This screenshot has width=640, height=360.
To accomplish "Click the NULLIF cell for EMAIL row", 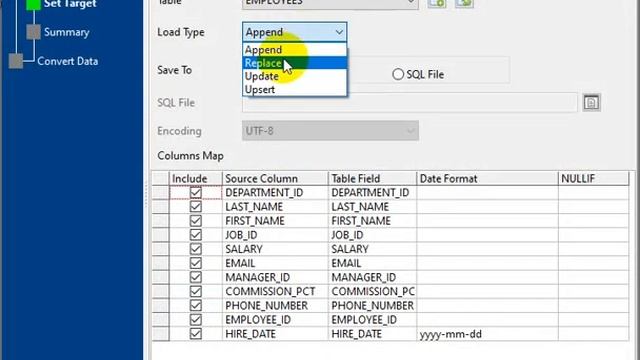I will [593, 263].
